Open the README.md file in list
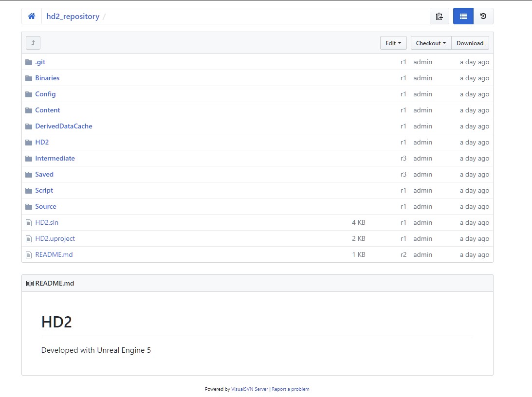532x397 pixels. pyautogui.click(x=54, y=255)
